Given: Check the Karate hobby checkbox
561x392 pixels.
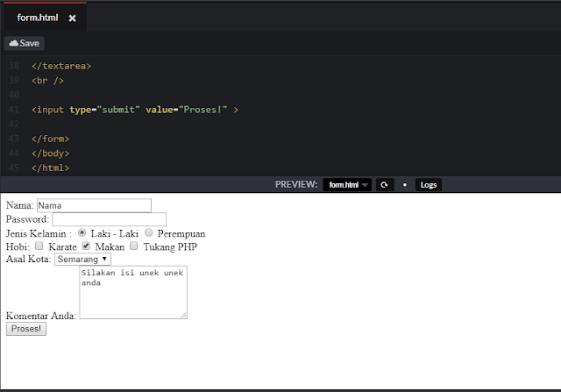Looking at the screenshot, I should click(39, 246).
